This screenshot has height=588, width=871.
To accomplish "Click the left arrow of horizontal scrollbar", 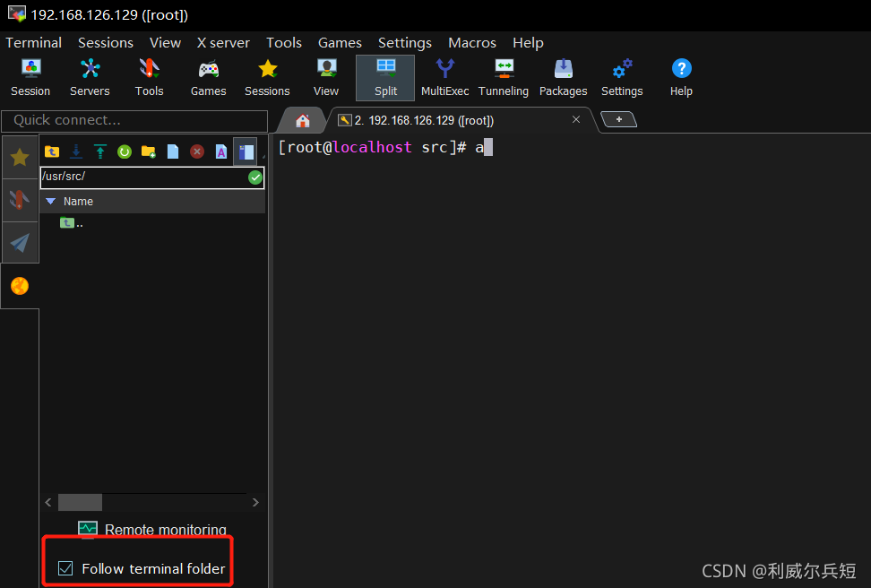I will click(x=48, y=503).
